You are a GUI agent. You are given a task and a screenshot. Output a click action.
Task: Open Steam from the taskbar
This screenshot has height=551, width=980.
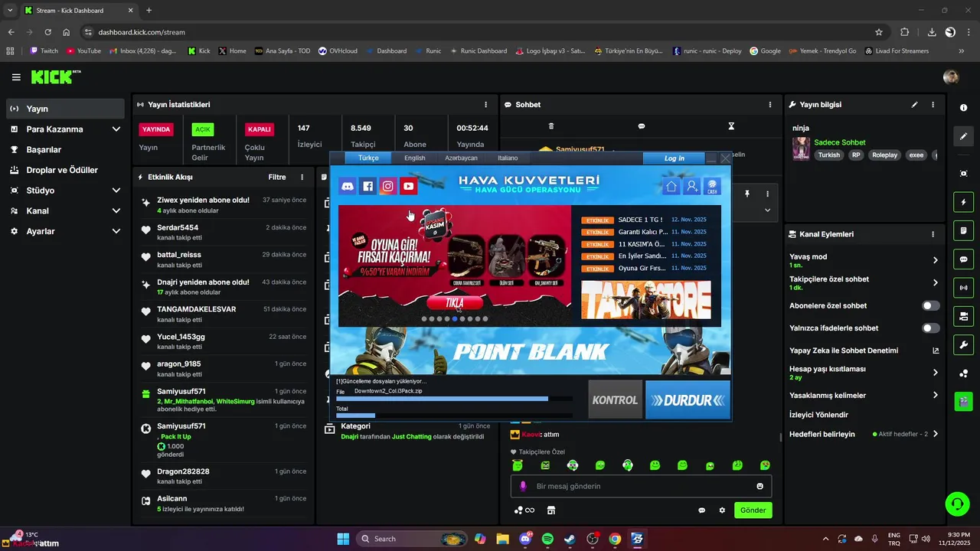(x=570, y=539)
